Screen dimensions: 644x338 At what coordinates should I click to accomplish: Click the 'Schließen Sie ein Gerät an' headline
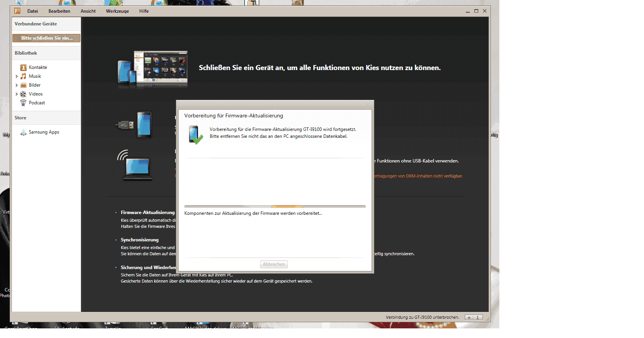320,68
